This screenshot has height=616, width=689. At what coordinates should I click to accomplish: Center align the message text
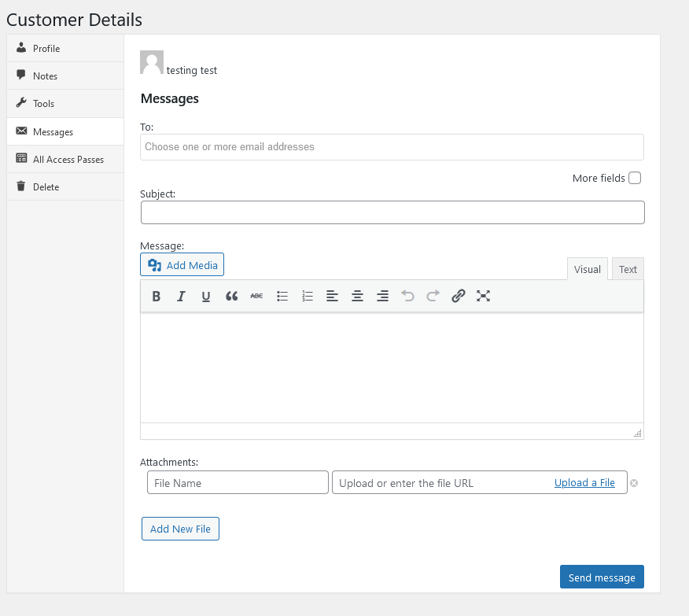pos(357,297)
